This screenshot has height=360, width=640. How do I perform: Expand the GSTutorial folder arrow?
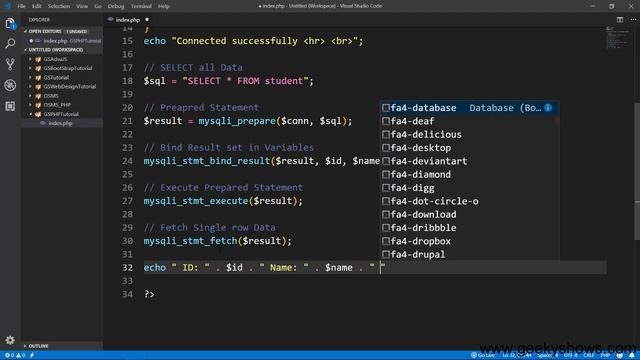click(30, 78)
